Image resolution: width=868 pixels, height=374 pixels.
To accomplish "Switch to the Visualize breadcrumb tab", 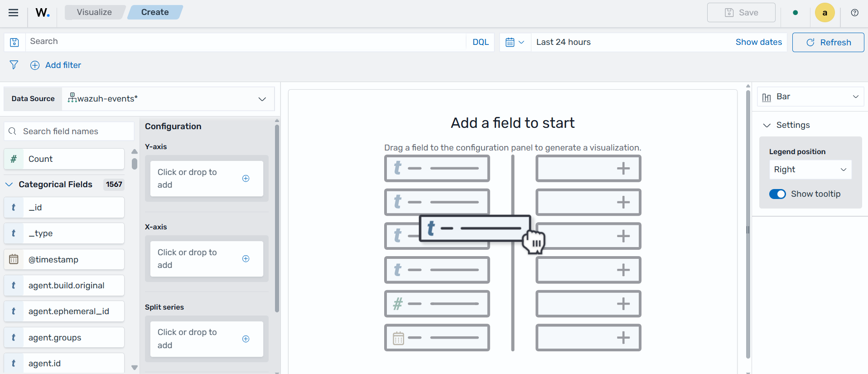I will 94,12.
